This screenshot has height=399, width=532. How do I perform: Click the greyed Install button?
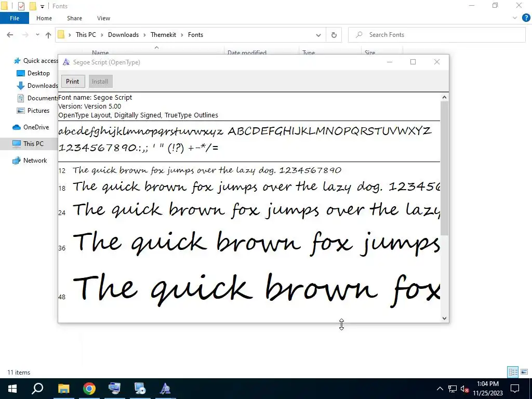pyautogui.click(x=100, y=82)
